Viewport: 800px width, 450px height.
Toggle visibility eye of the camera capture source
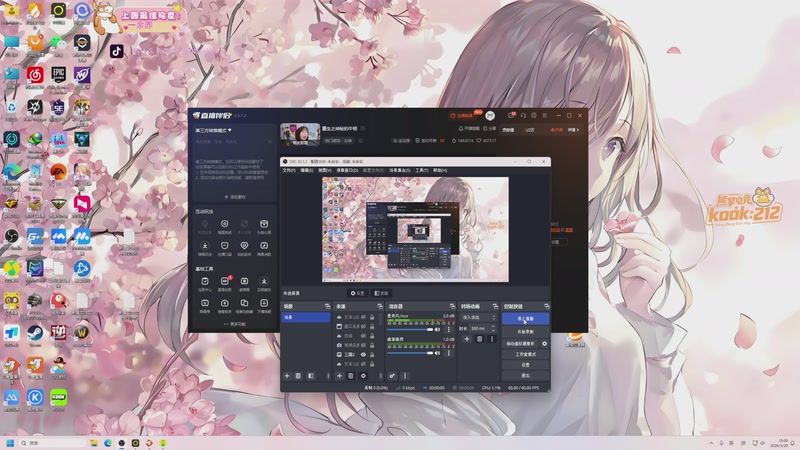[363, 345]
